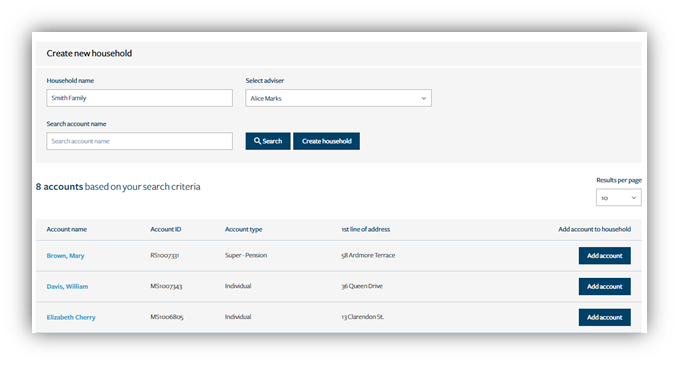Click the Account ID column header
679x365 pixels.
coord(166,229)
